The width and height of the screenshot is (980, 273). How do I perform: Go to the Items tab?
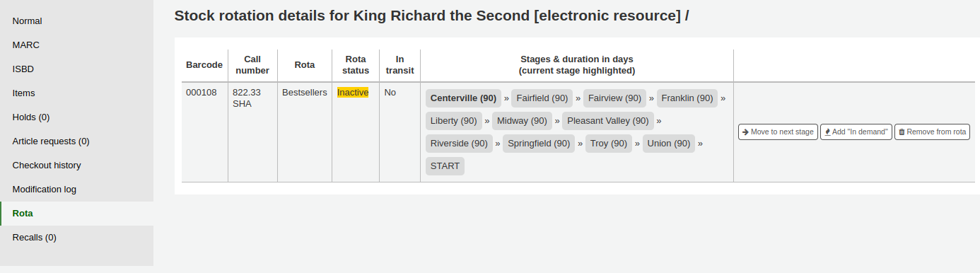[x=76, y=93]
